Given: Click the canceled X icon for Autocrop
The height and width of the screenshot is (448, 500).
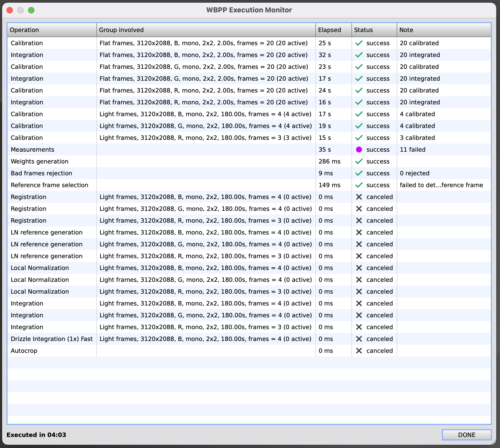Looking at the screenshot, I should tap(359, 351).
